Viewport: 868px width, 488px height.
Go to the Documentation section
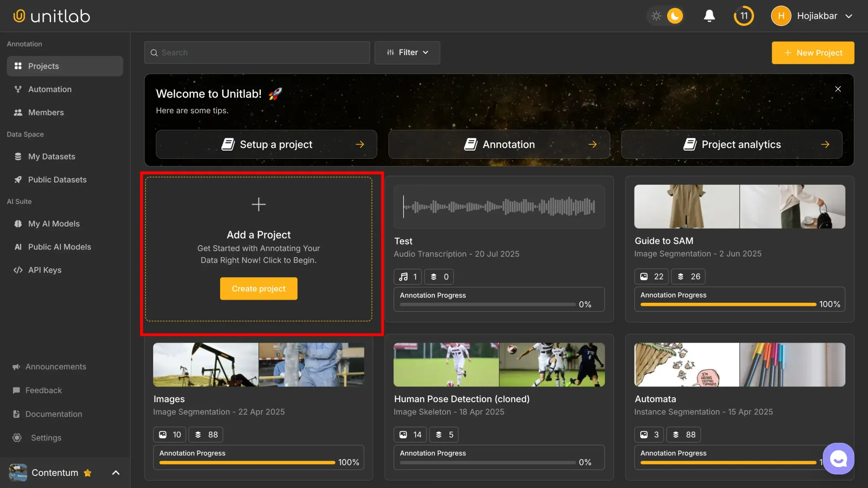coord(54,414)
